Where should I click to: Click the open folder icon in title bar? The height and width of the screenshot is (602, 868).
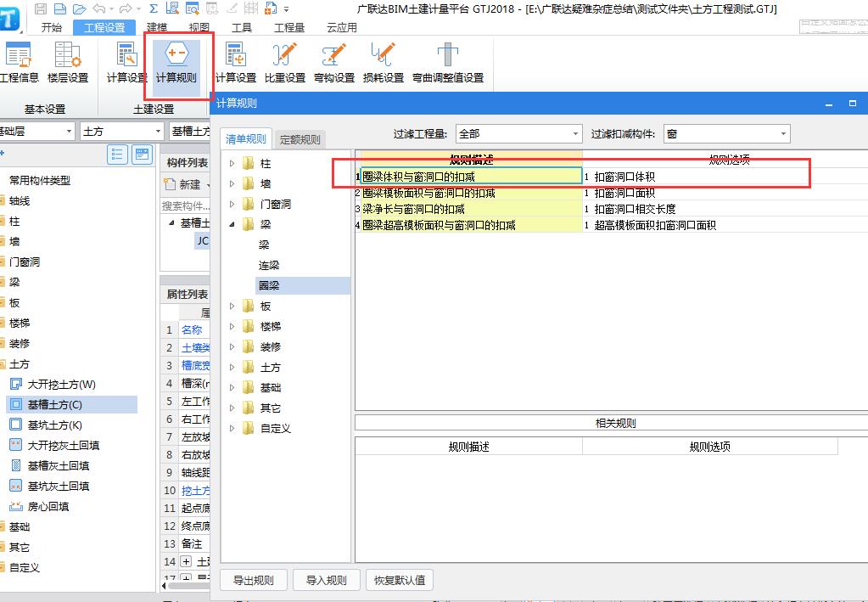tap(80, 8)
